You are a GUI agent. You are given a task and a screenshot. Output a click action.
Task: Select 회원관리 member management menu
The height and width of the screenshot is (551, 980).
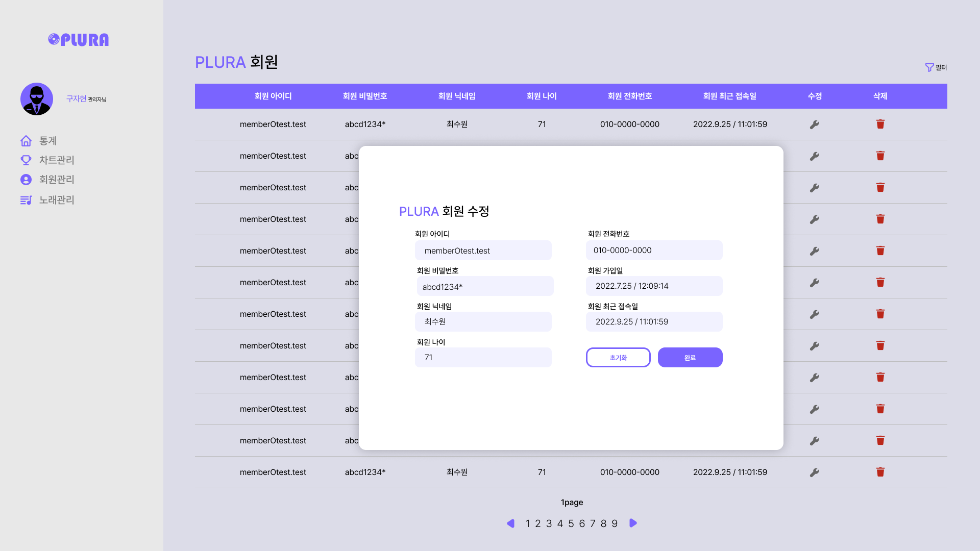tap(56, 180)
